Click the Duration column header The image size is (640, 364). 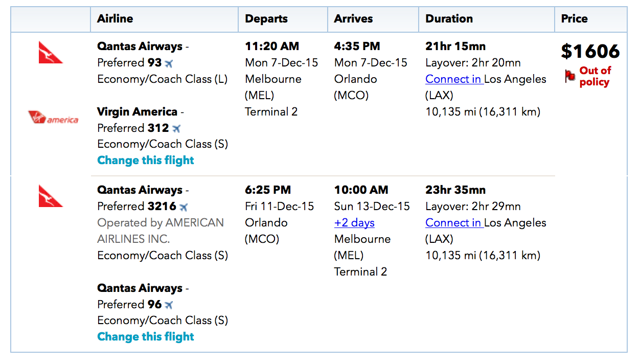coord(449,19)
